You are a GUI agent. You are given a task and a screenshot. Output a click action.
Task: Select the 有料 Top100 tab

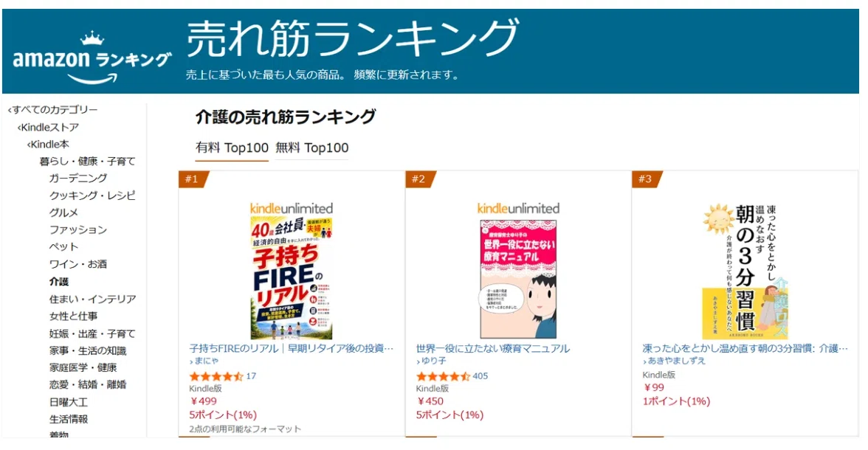232,148
